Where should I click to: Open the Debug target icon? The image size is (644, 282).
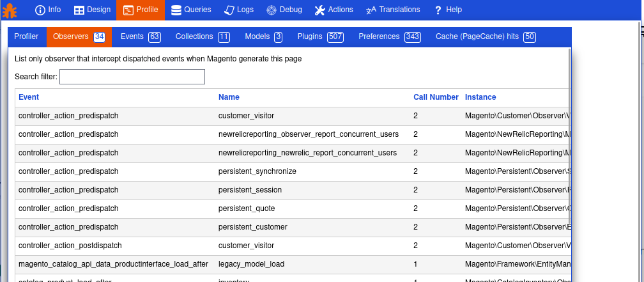pyautogui.click(x=272, y=10)
